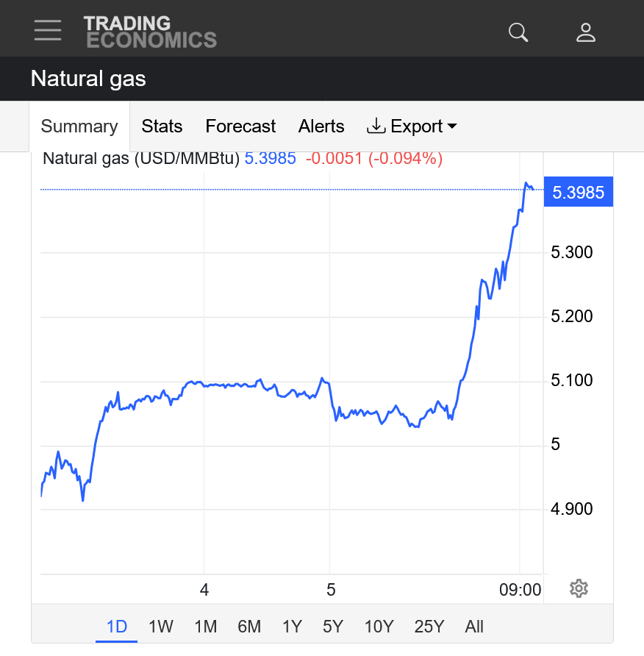The image size is (644, 656).
Task: Open the Forecast tab
Action: [x=240, y=126]
